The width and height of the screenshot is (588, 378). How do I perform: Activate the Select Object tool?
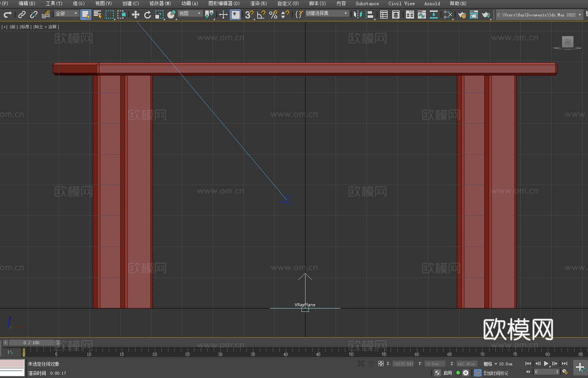point(86,14)
